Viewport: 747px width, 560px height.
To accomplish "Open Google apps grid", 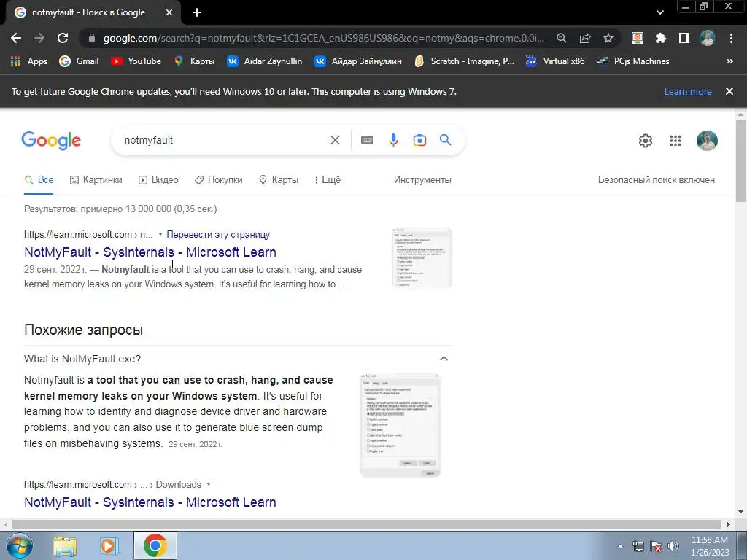I will tap(676, 141).
